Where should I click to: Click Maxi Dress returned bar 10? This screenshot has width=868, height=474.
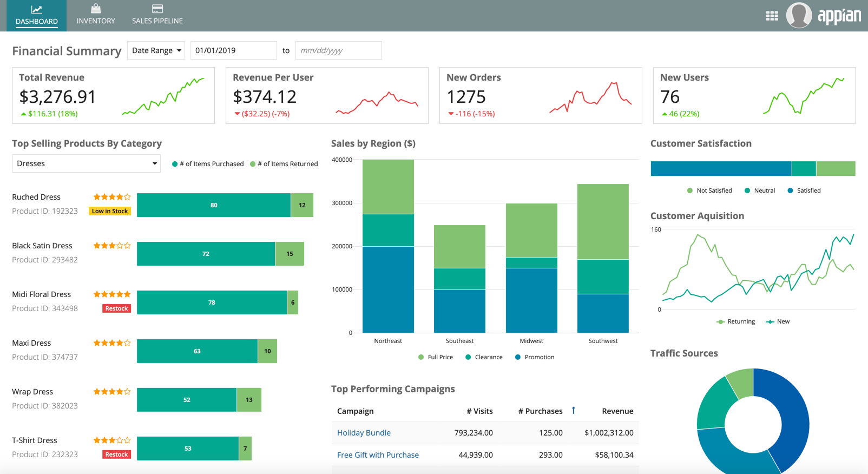point(267,351)
